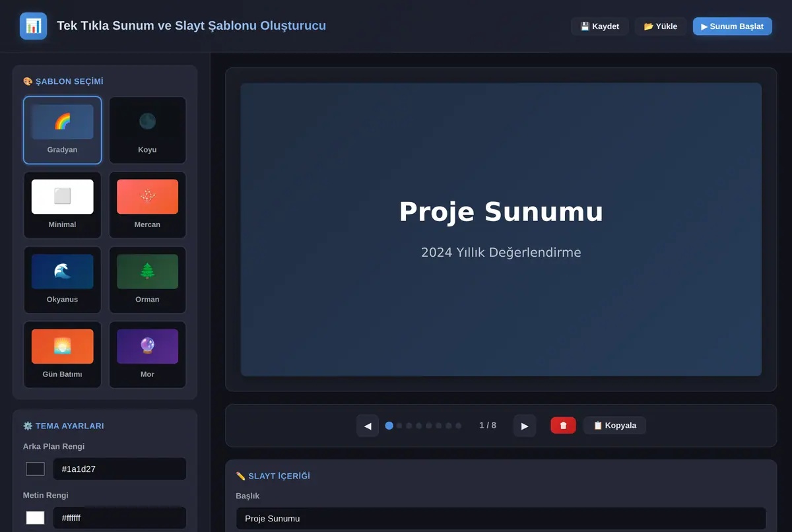Open the Metin Rengi color swatch
This screenshot has height=532, width=792.
tap(35, 518)
